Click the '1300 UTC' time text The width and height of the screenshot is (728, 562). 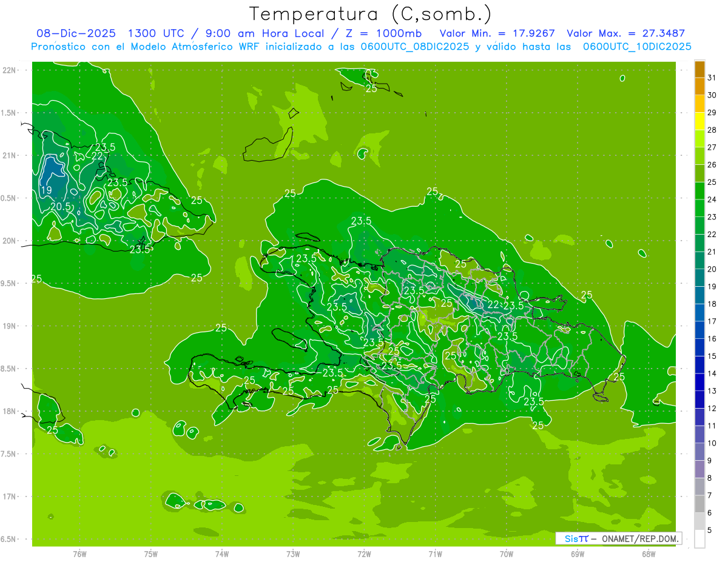point(160,33)
